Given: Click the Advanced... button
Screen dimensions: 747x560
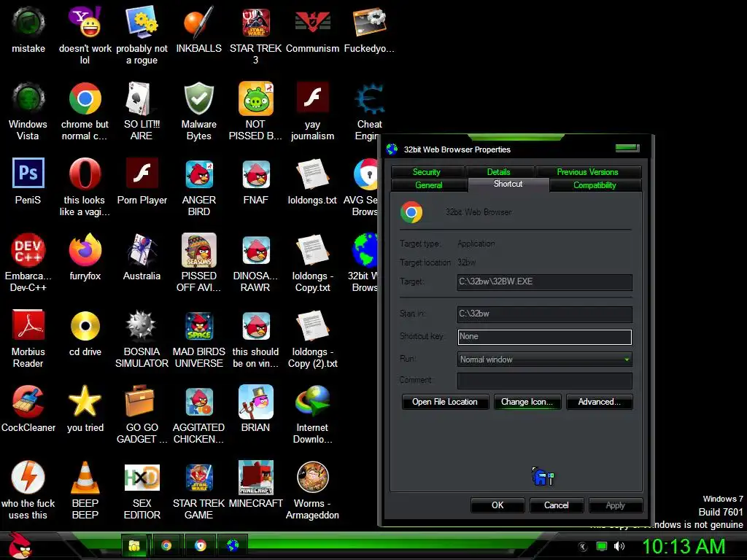Looking at the screenshot, I should click(600, 402).
